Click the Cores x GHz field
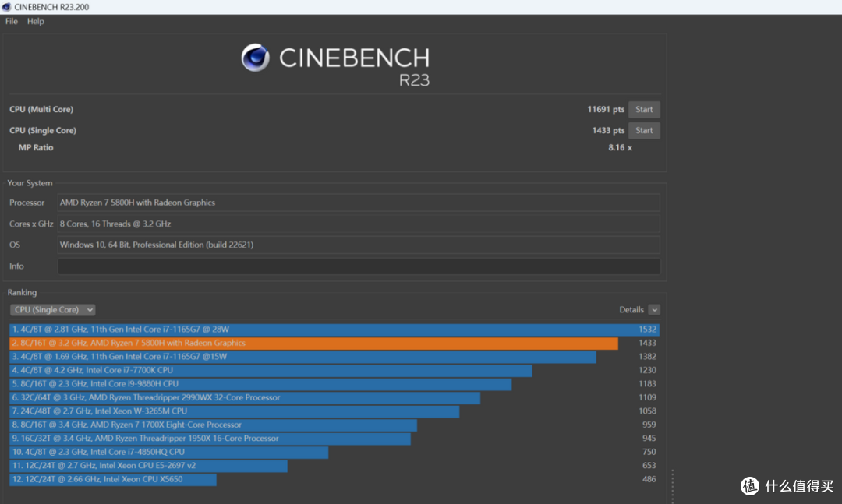842x504 pixels. click(359, 224)
